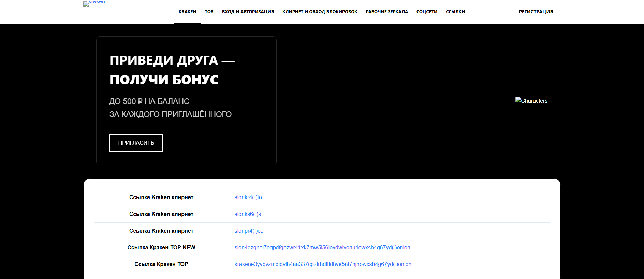Click the Ссылка Кракен TOP NEW cell
Screen dimensions: 644x279
[x=161, y=248]
